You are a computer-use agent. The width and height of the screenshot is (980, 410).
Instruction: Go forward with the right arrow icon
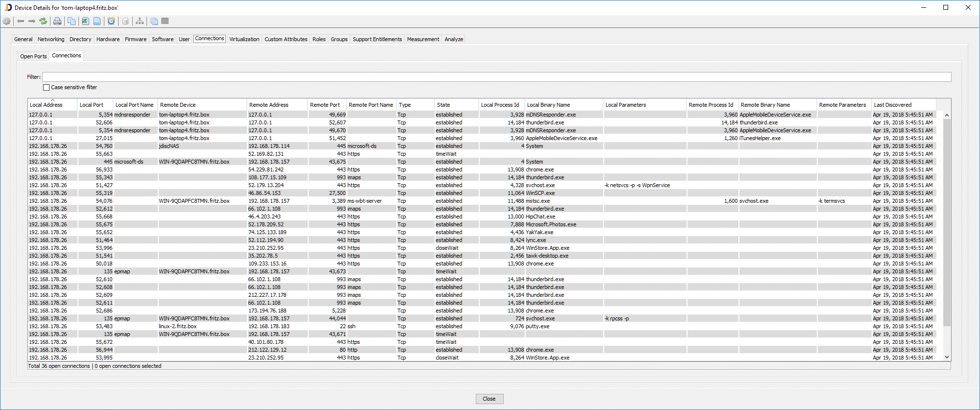pos(32,21)
